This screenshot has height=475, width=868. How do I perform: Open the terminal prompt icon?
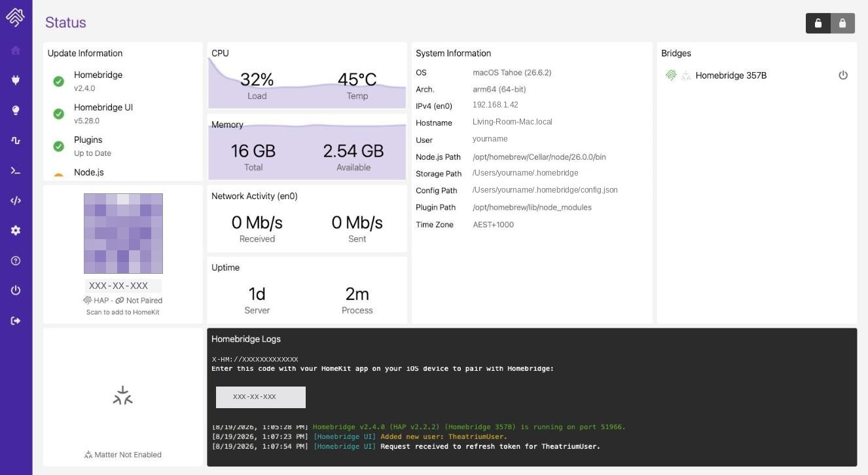[16, 170]
